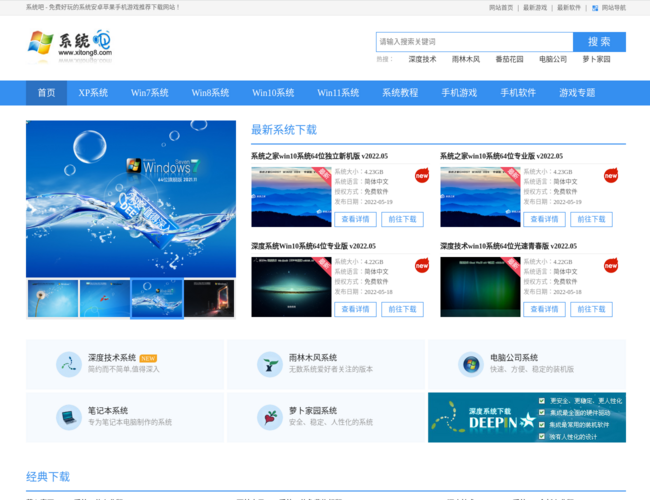This screenshot has height=500, width=650.
Task: Open the 最新游戏 top link
Action: click(535, 8)
